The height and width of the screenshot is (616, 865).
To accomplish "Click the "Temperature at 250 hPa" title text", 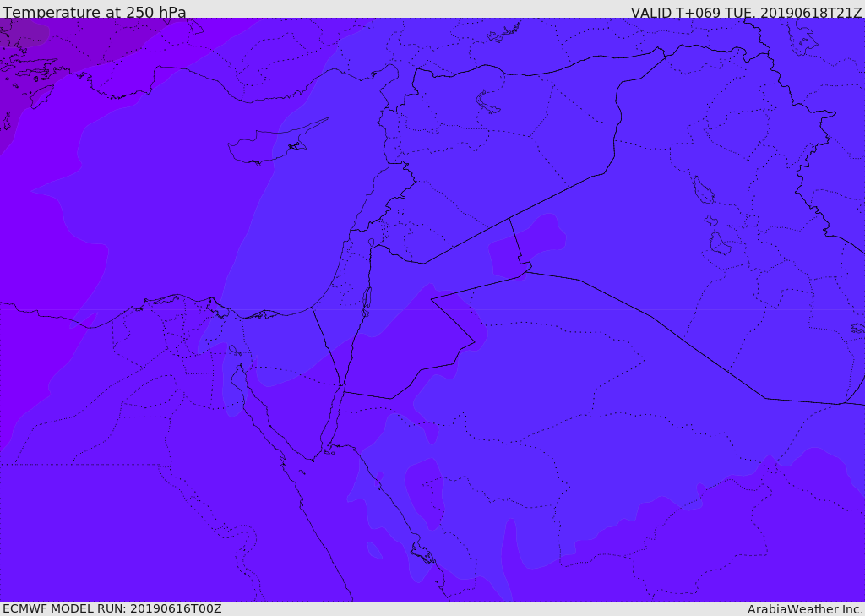I will [x=95, y=12].
